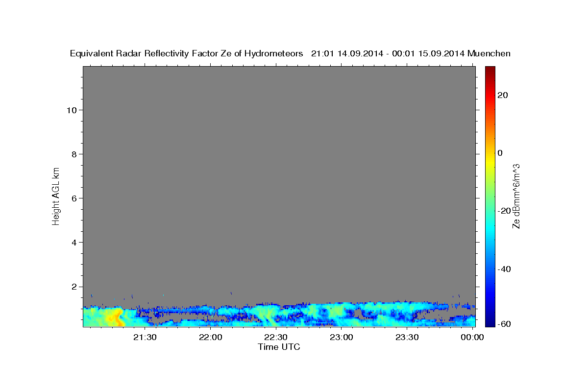Click the height tick label 6

point(74,198)
